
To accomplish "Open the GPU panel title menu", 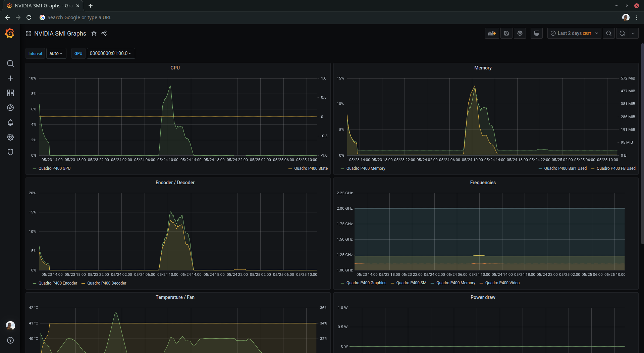I will [175, 68].
